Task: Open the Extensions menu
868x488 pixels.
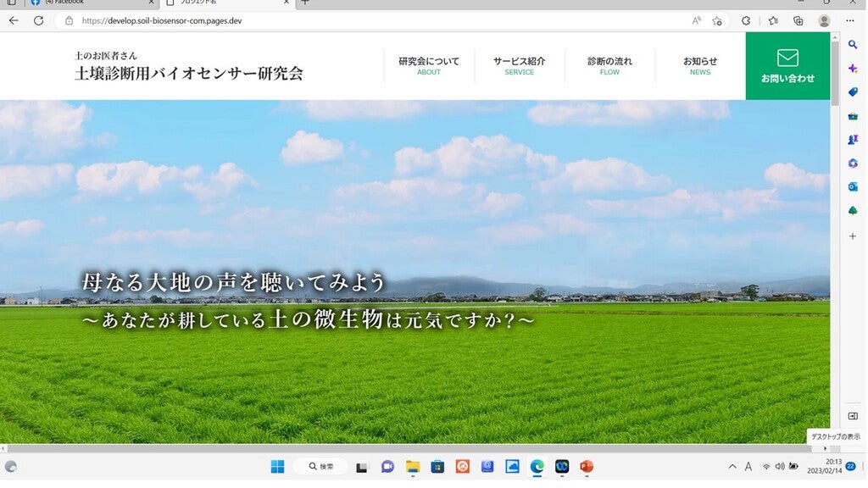Action: (746, 21)
